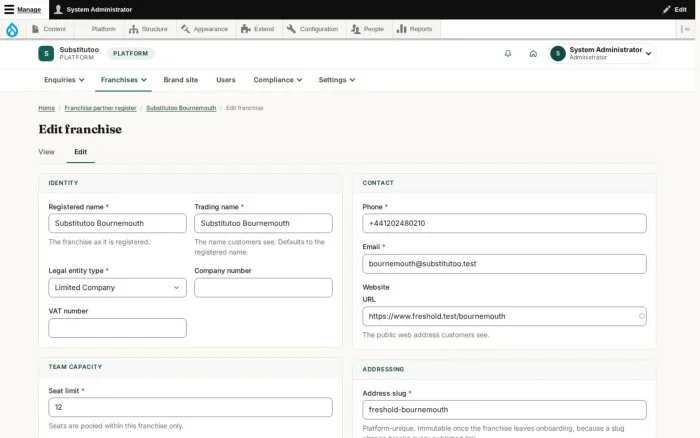Click 'Edit franchise' breadcrumb text

click(x=245, y=108)
